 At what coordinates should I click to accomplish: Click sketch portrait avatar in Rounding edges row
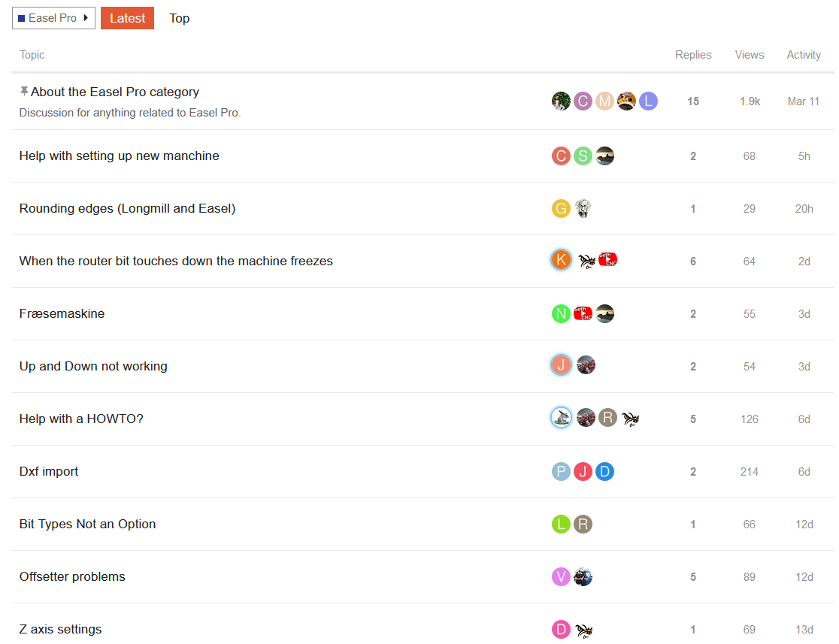[x=583, y=208]
